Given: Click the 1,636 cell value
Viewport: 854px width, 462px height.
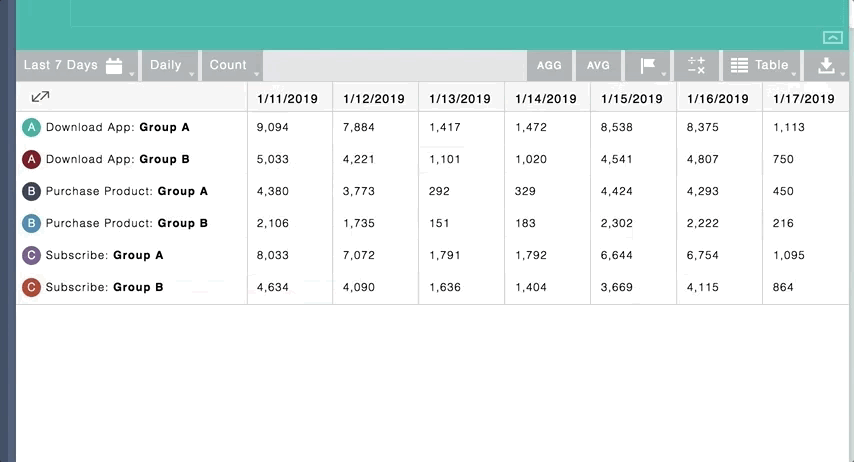Looking at the screenshot, I should point(445,287).
